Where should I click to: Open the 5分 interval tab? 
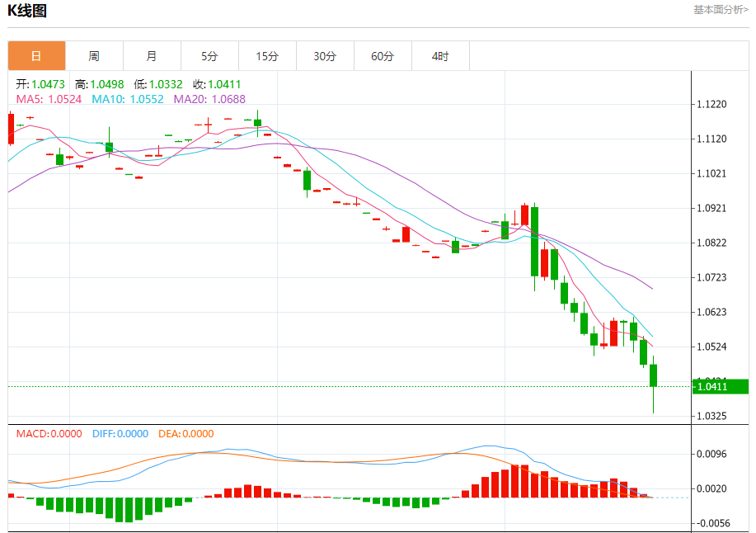pos(209,56)
